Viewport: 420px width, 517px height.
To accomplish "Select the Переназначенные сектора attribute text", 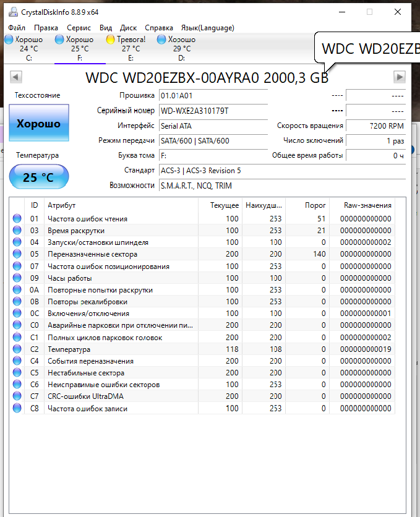I will (92, 254).
